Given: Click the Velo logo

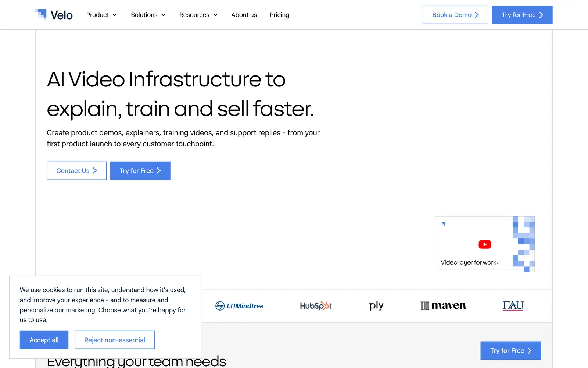Looking at the screenshot, I should pos(54,15).
